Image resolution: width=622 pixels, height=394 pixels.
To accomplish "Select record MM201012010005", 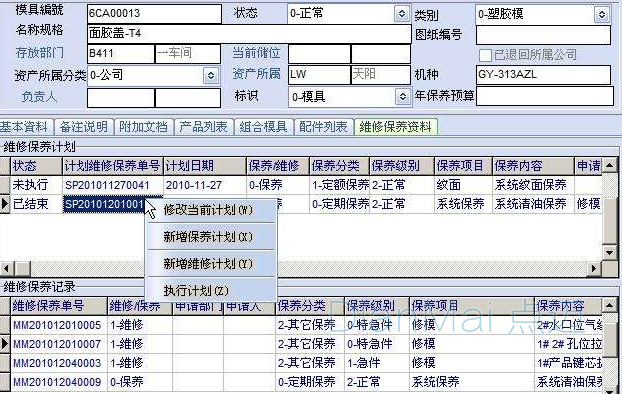I will [59, 325].
